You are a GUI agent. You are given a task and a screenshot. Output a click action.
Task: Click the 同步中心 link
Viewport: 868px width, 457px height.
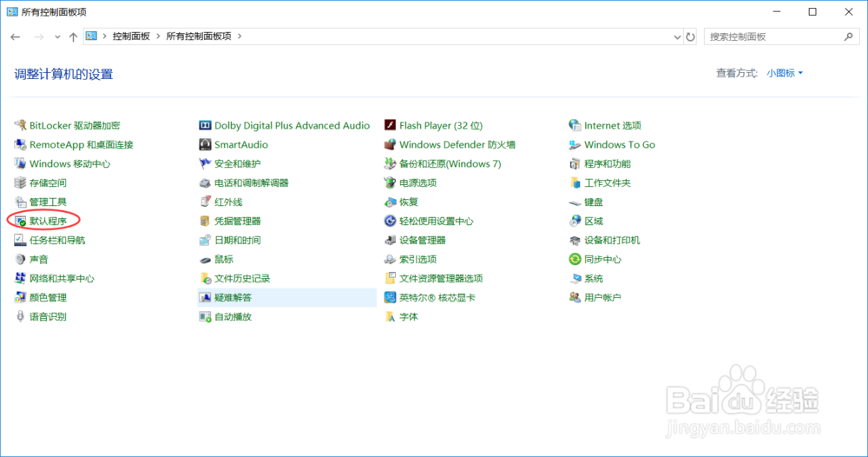[x=603, y=259]
